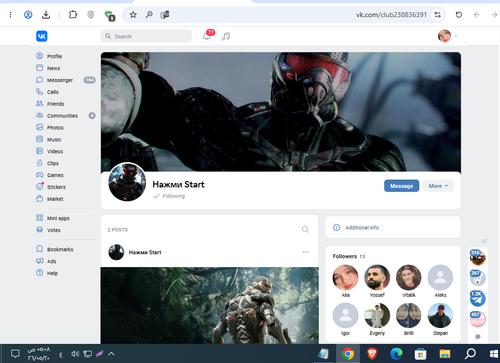Viewport: 500px width, 363px height.
Task: Expand the More dropdown button
Action: [x=438, y=186]
